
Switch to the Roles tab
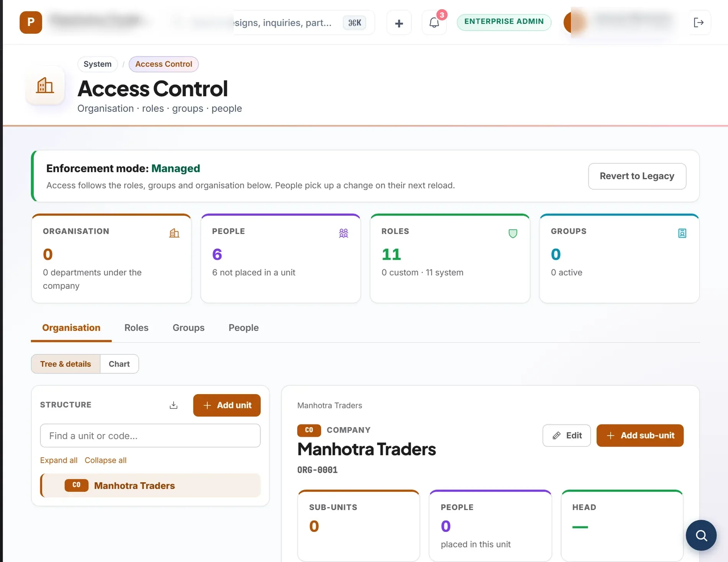pyautogui.click(x=136, y=328)
